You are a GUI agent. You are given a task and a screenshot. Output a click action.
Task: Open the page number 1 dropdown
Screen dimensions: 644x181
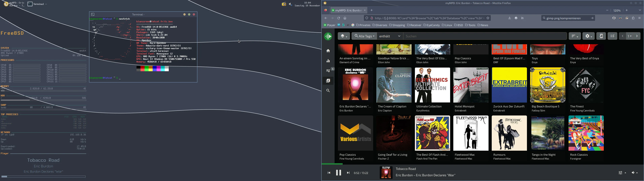click(x=630, y=36)
